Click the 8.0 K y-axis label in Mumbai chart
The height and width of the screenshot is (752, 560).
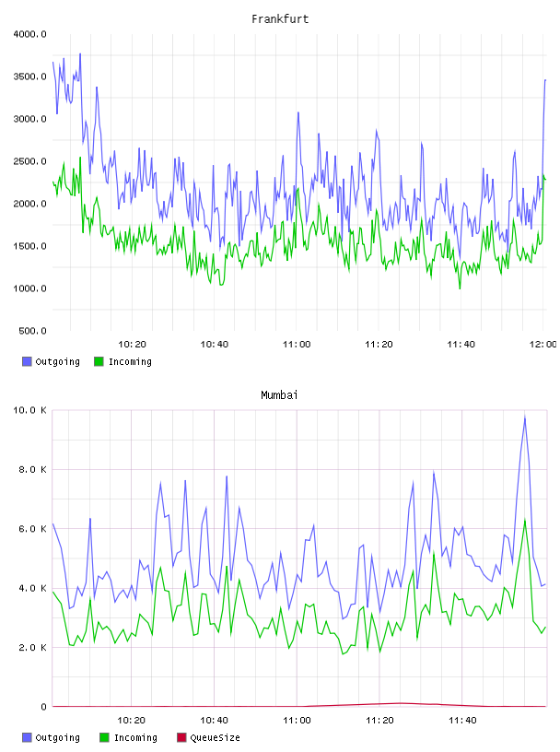32,469
